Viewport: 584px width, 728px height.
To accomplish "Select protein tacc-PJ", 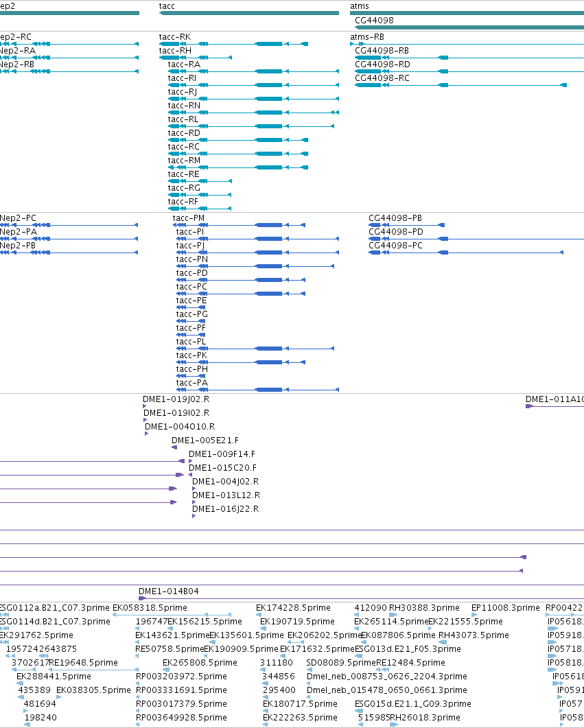I will coord(257,253).
